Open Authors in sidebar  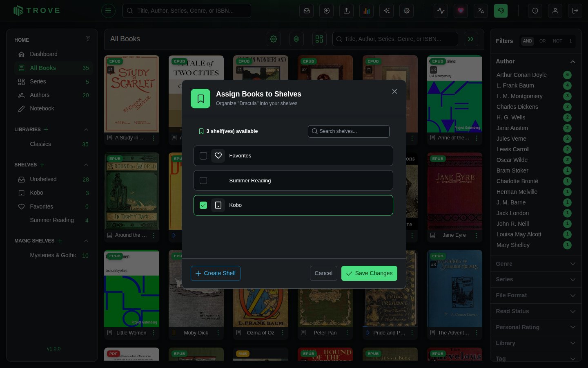(53, 95)
